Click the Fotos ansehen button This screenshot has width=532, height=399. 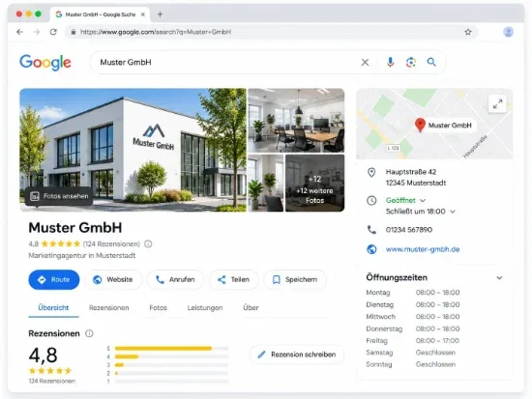pos(59,196)
